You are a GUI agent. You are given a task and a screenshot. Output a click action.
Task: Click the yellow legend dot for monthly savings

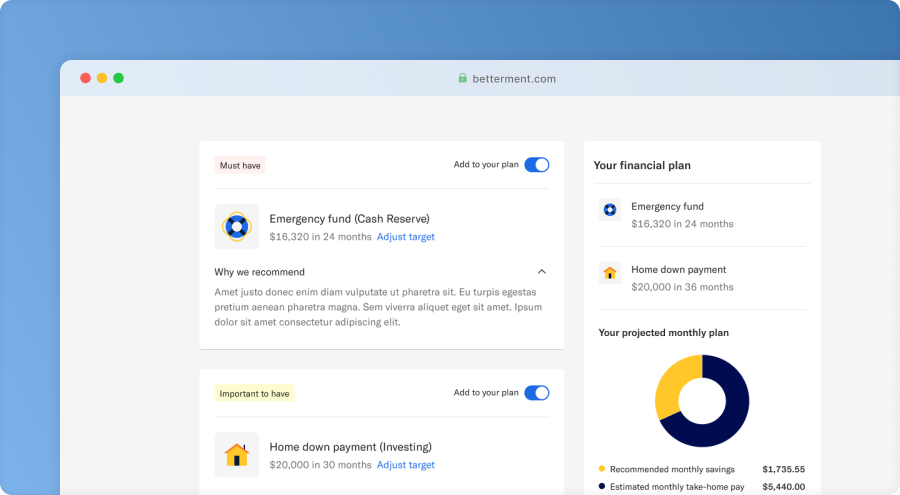[602, 469]
